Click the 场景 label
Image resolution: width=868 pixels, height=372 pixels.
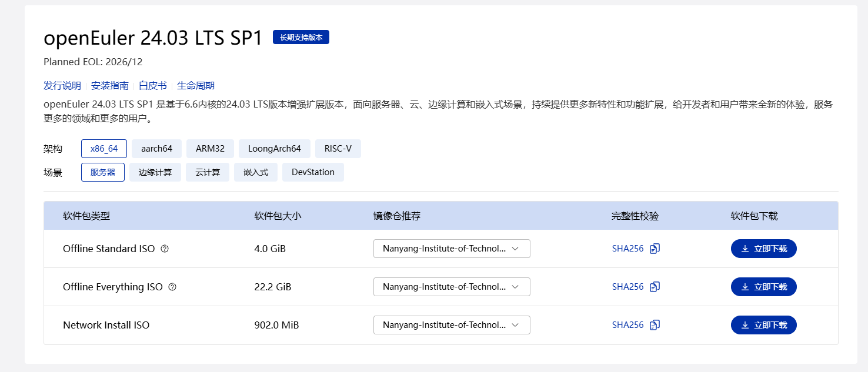pyautogui.click(x=53, y=172)
